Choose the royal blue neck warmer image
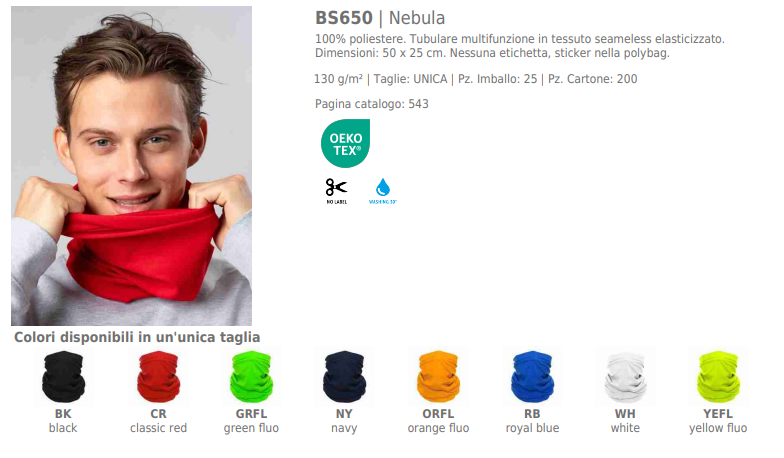Image resolution: width=784 pixels, height=458 pixels. 532,376
